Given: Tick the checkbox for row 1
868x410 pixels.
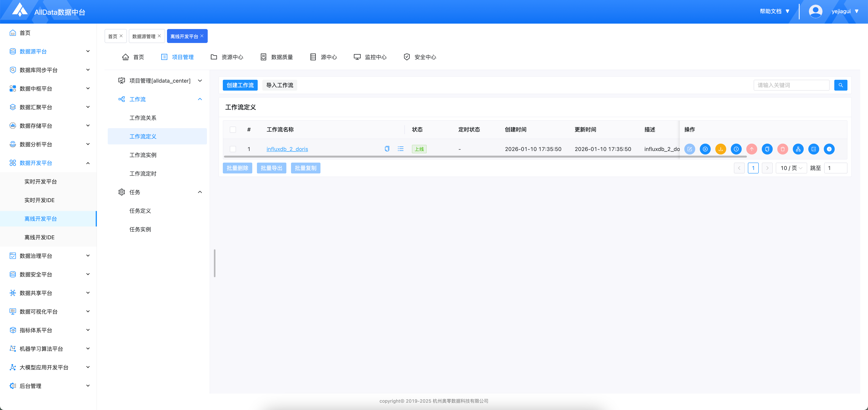Looking at the screenshot, I should point(233,149).
